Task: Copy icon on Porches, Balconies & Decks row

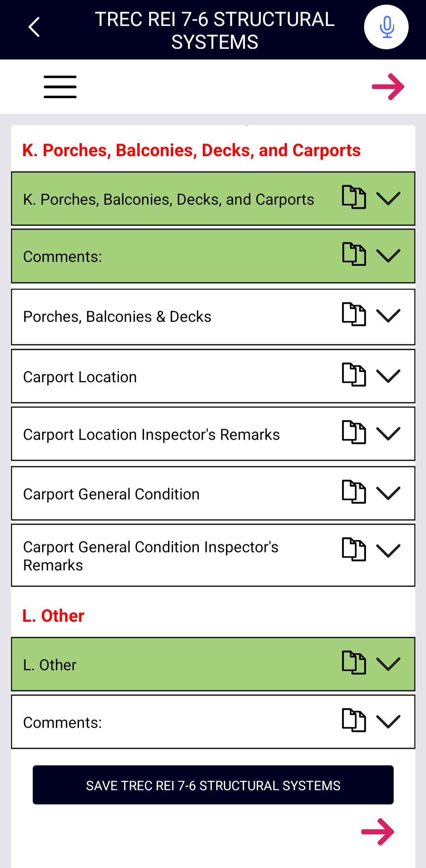Action: [x=353, y=314]
